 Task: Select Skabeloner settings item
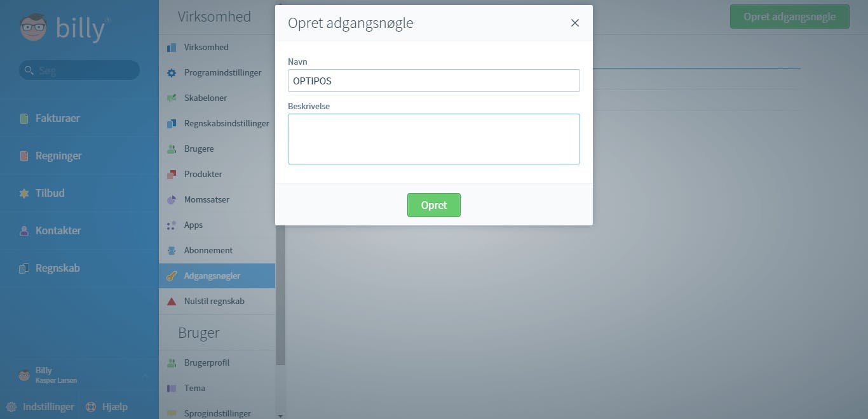point(217,98)
